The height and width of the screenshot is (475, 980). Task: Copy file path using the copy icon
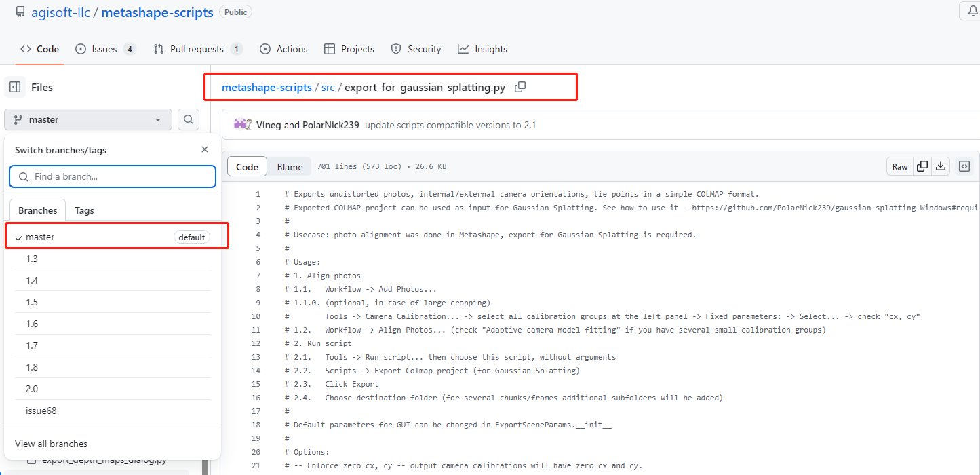520,87
